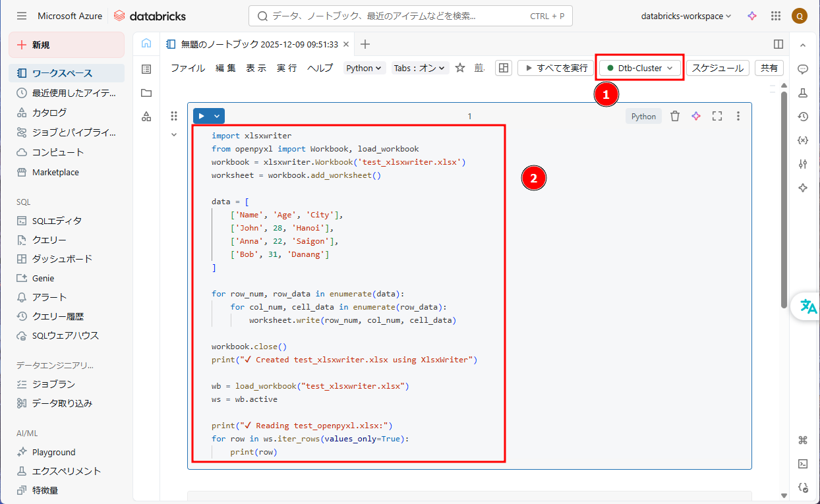Open the databricks-workspace switcher dropdown
820x504 pixels.
[x=686, y=16]
